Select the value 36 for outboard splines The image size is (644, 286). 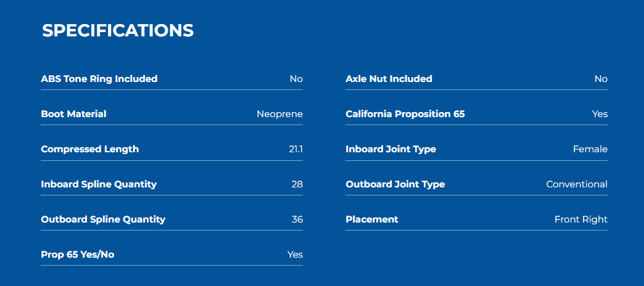[297, 219]
